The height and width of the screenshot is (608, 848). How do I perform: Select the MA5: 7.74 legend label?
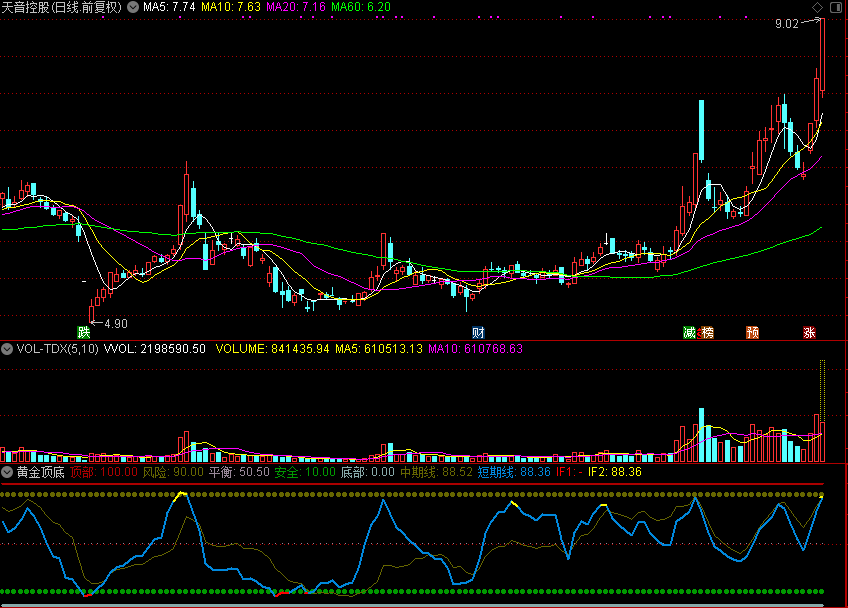(x=169, y=7)
